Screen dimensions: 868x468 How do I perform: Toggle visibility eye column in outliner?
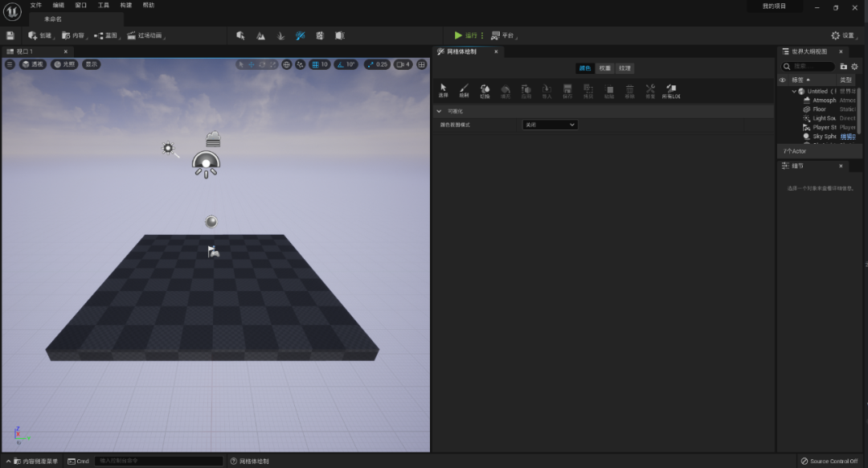pyautogui.click(x=783, y=80)
